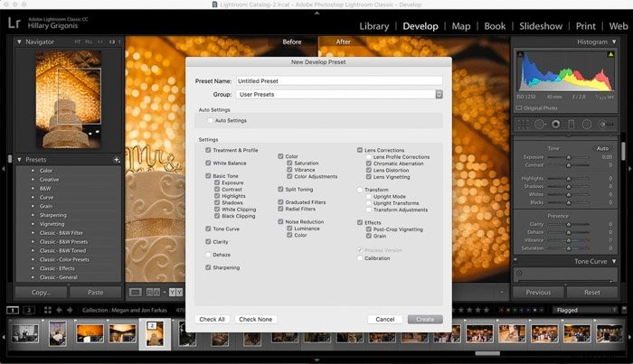This screenshot has height=364, width=633.
Task: Open the Flagged filter dropdown
Action: pyautogui.click(x=586, y=310)
